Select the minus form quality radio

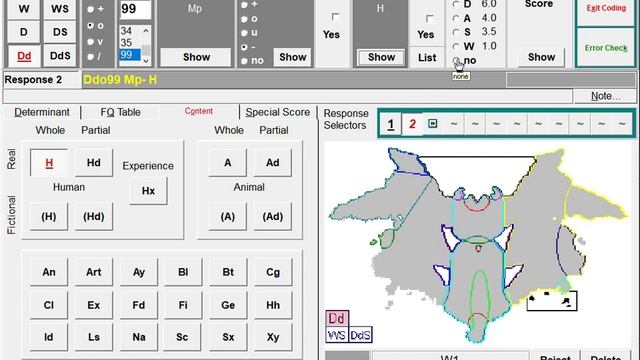(244, 47)
